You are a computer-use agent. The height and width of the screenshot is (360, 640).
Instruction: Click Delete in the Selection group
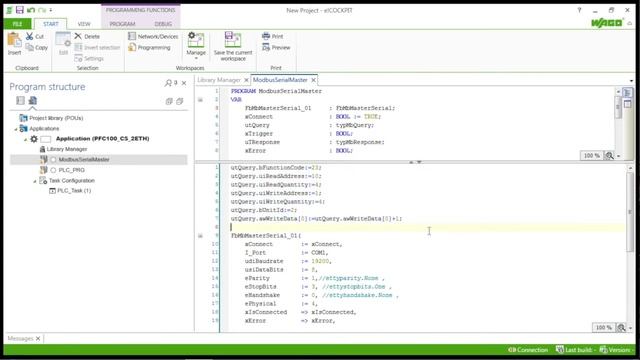click(87, 36)
